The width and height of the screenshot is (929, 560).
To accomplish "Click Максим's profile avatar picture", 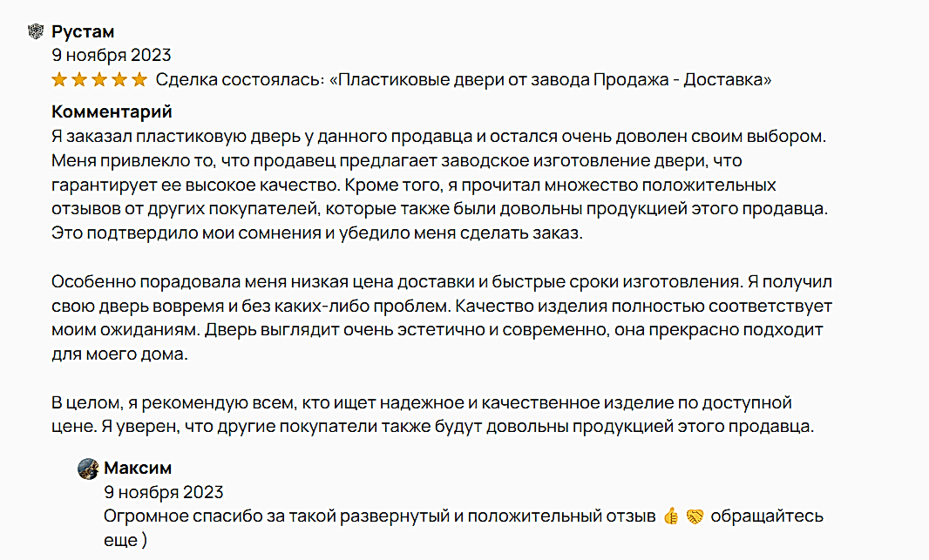I will coord(88,469).
